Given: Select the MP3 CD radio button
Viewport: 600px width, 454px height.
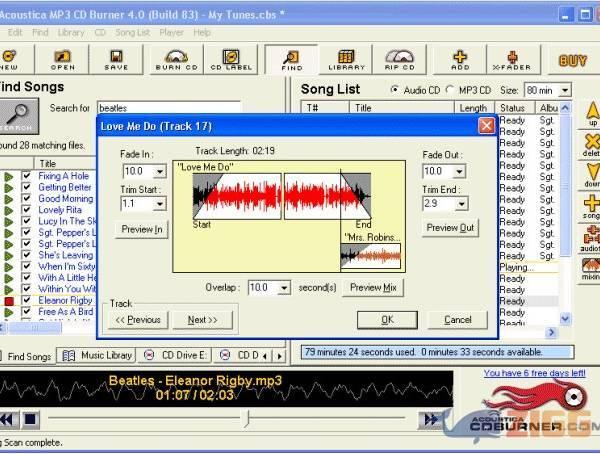Looking at the screenshot, I should point(450,90).
